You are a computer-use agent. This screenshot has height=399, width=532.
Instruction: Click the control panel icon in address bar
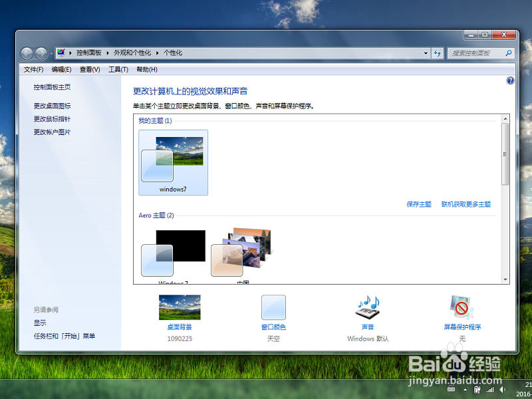tap(61, 53)
